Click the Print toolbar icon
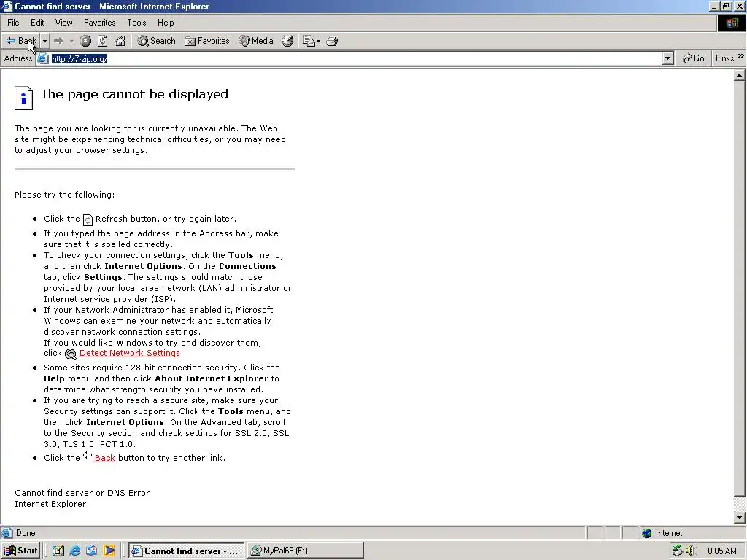The width and height of the screenshot is (747, 560). pyautogui.click(x=332, y=41)
